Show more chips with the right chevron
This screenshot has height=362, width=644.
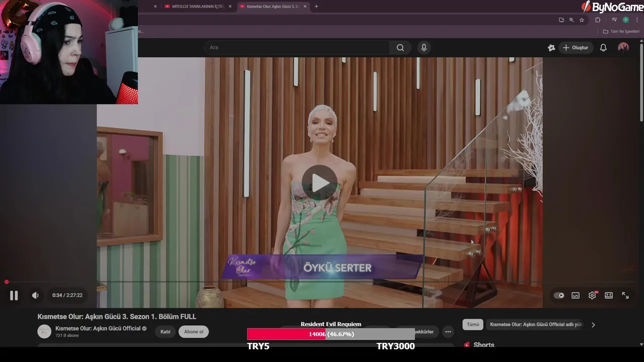[x=593, y=325]
